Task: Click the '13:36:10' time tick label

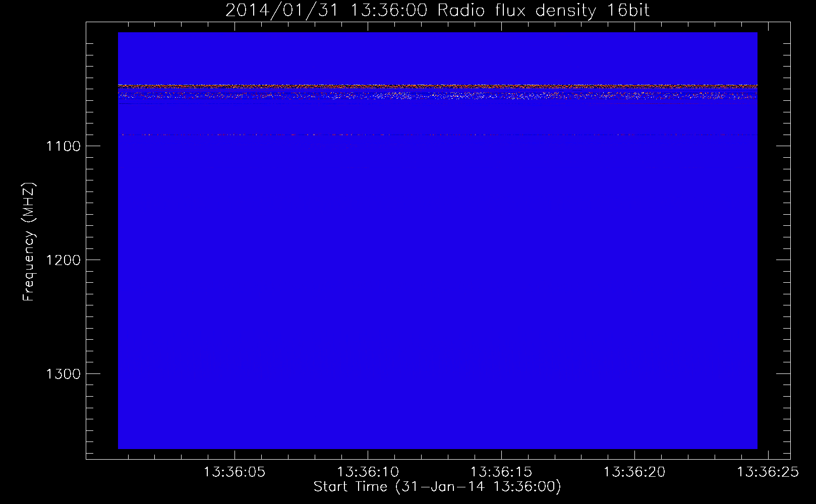Action: (368, 472)
